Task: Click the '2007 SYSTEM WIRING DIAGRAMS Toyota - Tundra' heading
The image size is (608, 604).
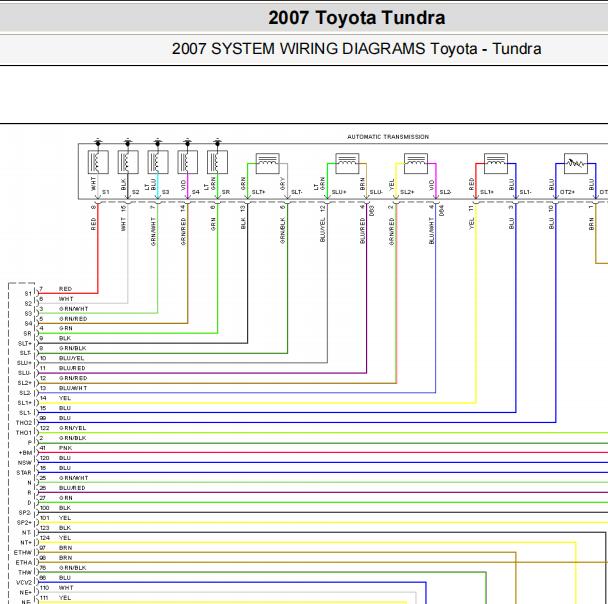Action: tap(356, 49)
